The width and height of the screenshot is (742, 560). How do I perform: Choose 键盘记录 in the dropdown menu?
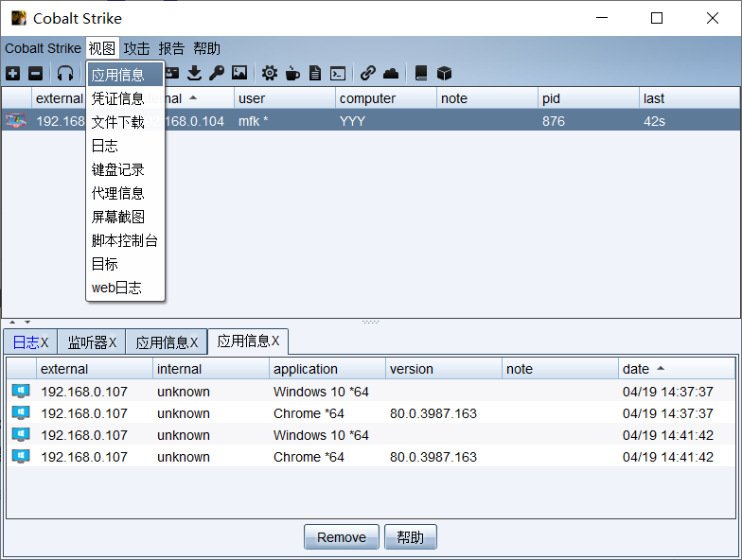(x=118, y=169)
